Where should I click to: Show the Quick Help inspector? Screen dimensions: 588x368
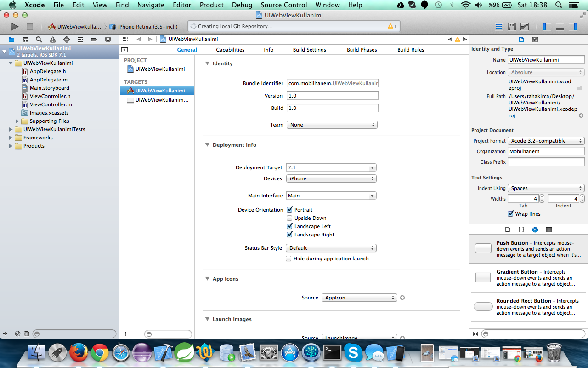click(x=535, y=40)
